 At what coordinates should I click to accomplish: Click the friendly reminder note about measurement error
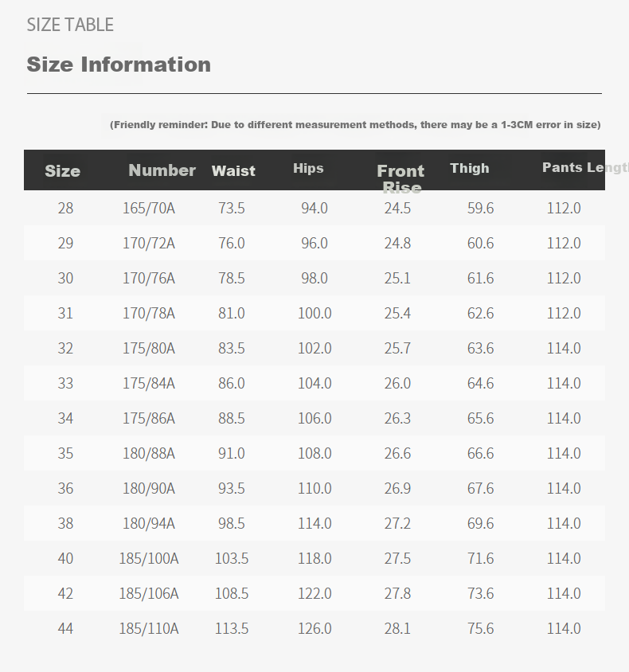click(355, 125)
